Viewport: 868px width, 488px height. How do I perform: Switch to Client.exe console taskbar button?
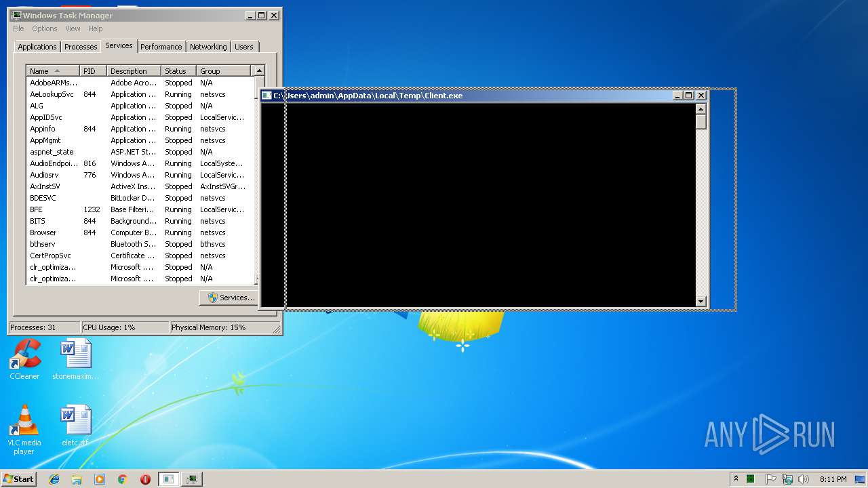tap(169, 479)
